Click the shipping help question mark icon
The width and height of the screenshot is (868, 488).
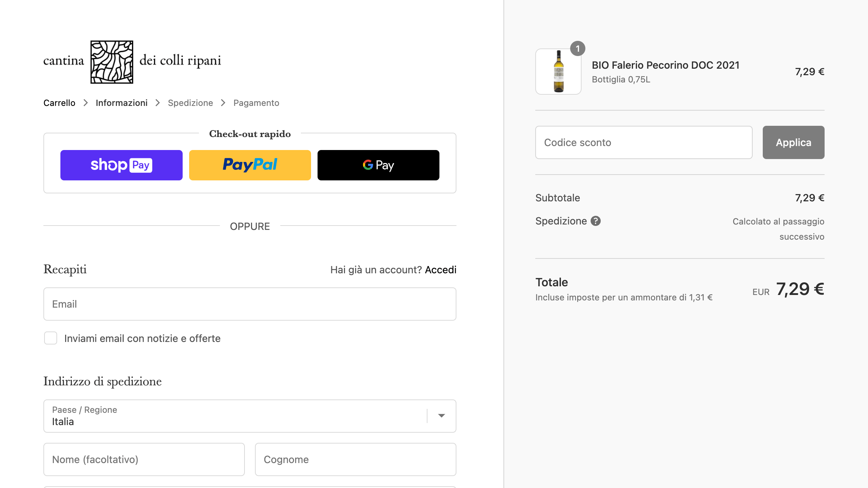click(596, 221)
